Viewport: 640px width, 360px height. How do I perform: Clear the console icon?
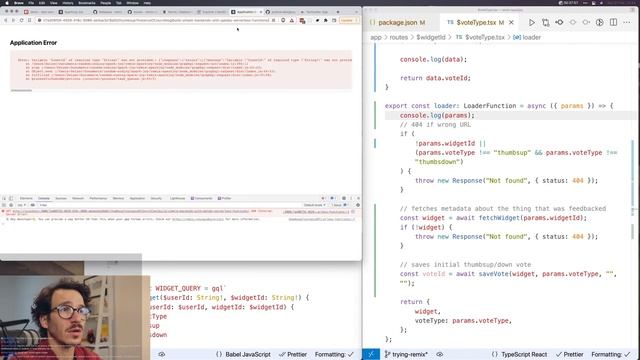tap(11, 205)
